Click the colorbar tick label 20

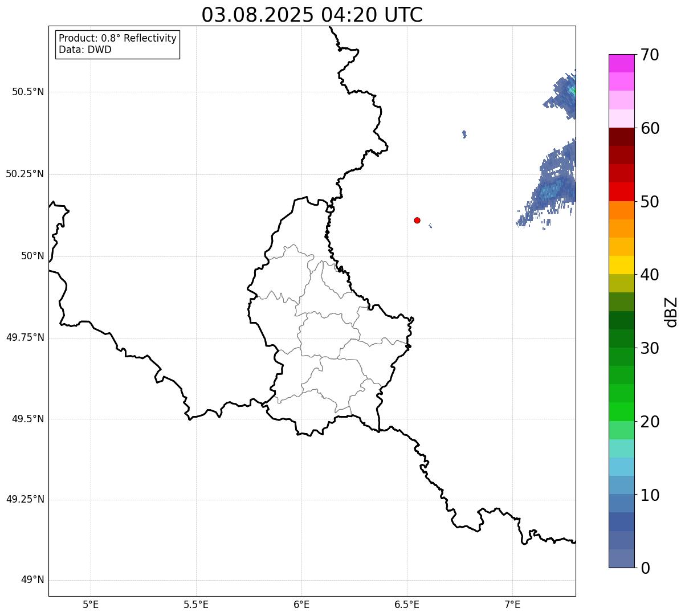coord(650,422)
